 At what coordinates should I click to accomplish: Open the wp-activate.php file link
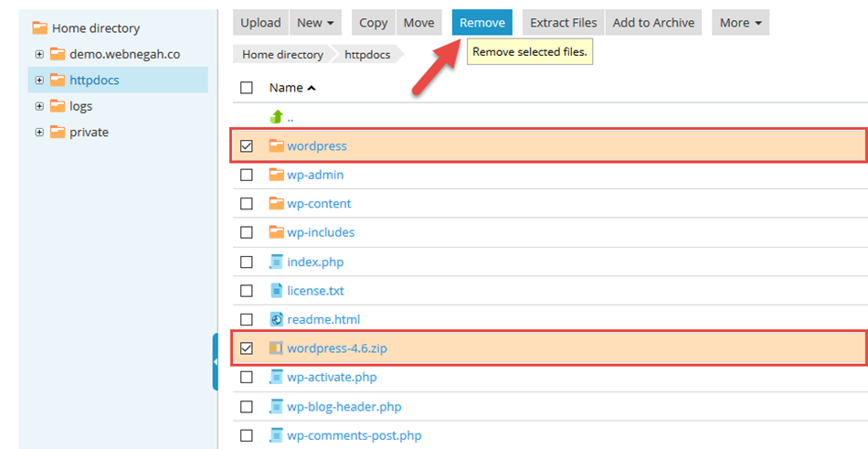[x=332, y=377]
